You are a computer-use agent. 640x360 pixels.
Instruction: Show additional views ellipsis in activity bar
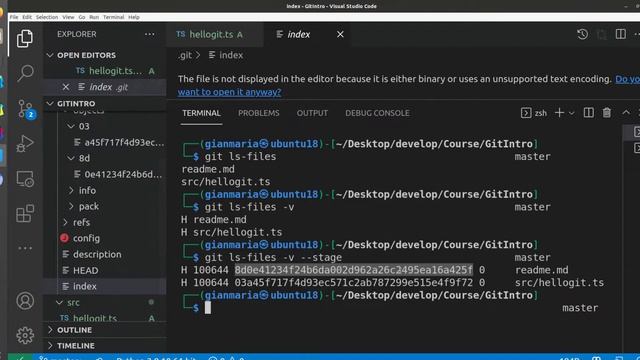25,248
